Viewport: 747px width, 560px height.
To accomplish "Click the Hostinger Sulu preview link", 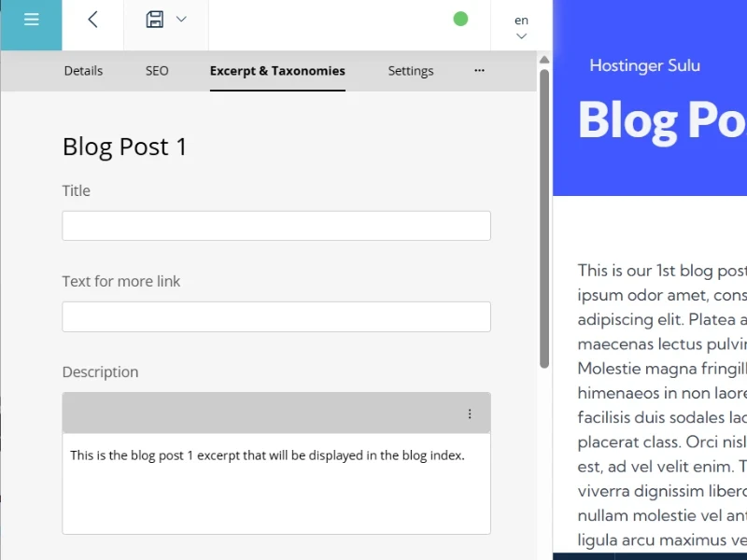I will pyautogui.click(x=644, y=65).
